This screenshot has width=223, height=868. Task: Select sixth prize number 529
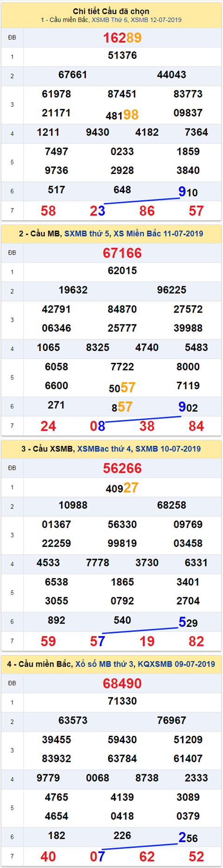point(188,622)
